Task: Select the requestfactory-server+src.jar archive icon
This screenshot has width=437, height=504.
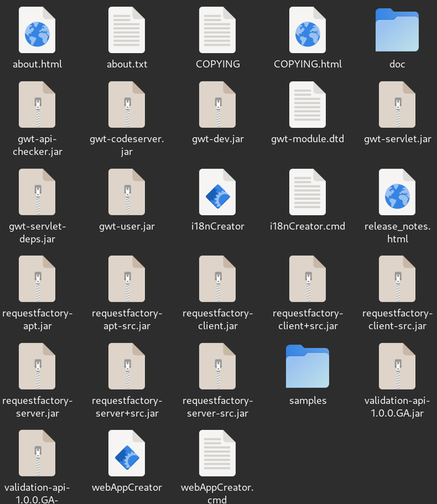Action: (127, 366)
